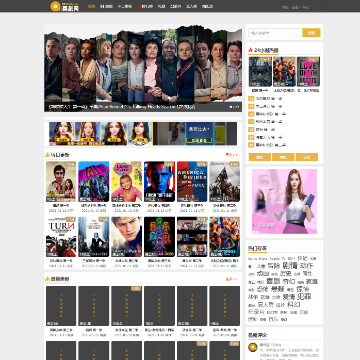Select the 喜剧 tag
Viewport: 360px width, 360px height.
coord(273,281)
